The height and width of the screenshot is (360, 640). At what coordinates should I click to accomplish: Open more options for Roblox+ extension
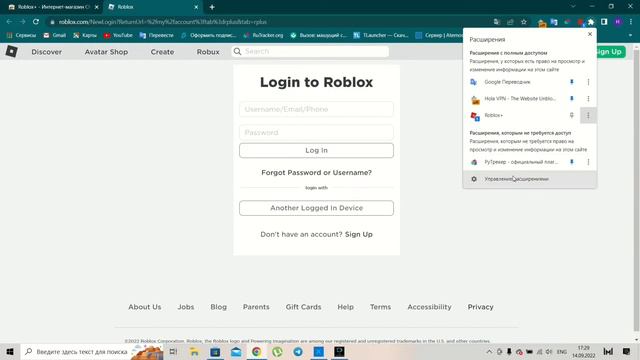pos(588,116)
